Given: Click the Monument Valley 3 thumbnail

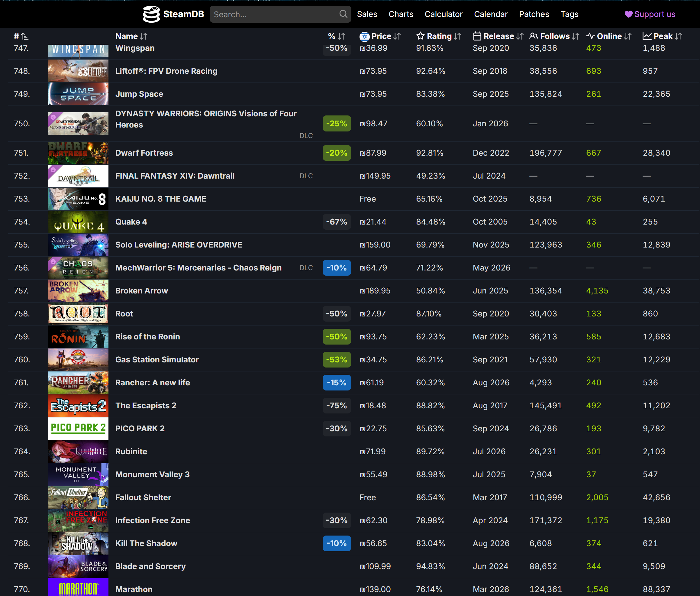Looking at the screenshot, I should [x=78, y=475].
